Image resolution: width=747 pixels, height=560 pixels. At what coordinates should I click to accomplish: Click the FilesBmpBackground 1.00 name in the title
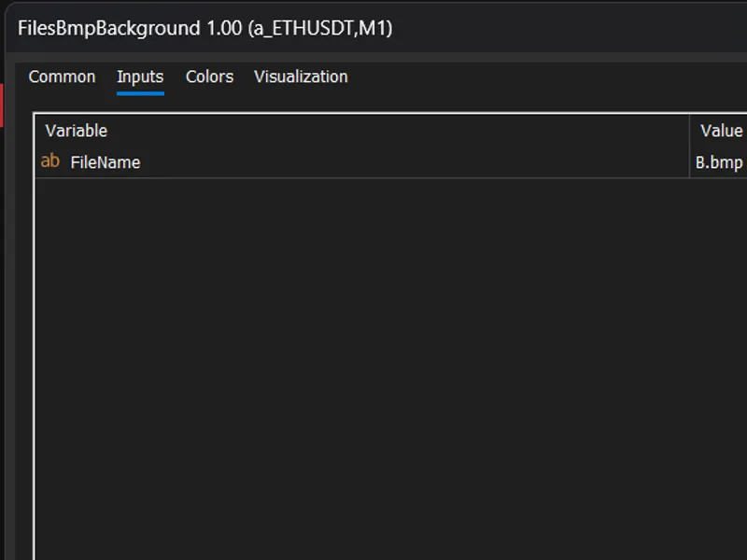point(130,28)
